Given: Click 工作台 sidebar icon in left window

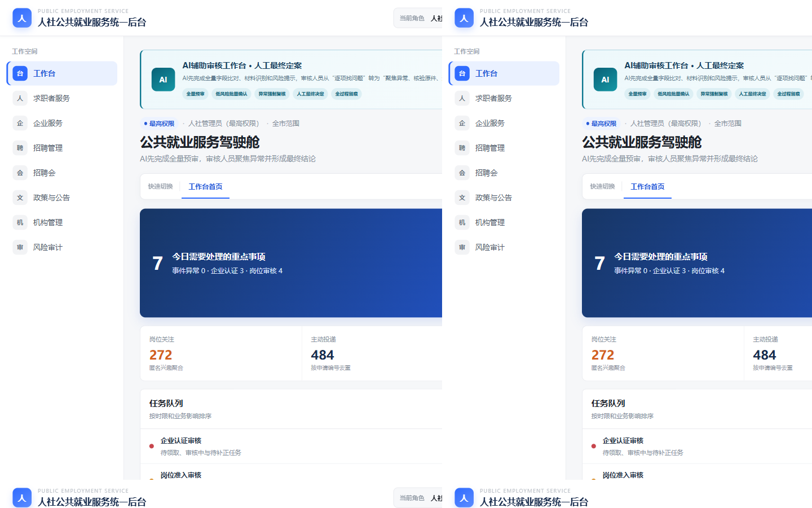Looking at the screenshot, I should point(20,73).
